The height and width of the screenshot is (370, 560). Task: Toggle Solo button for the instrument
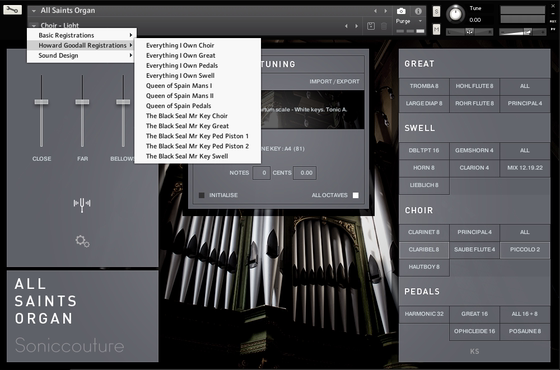(436, 12)
